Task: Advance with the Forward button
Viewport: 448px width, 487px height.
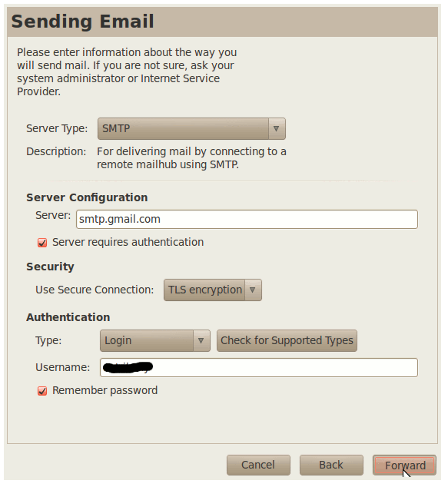Action: tap(404, 465)
